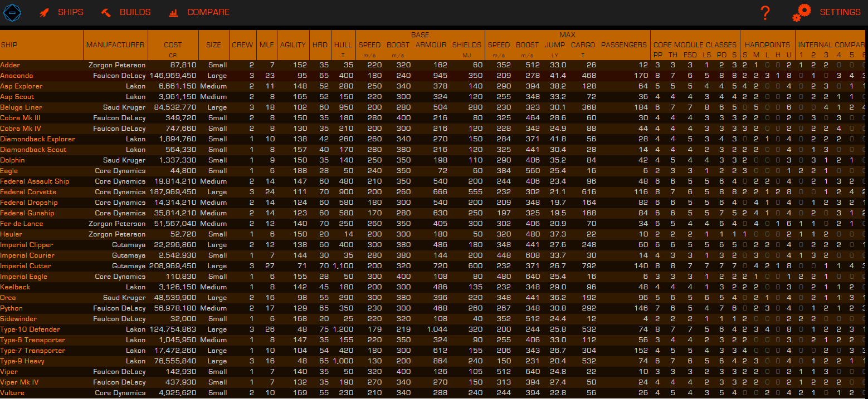Open the Builds menu
This screenshot has height=399, width=868.
click(135, 12)
